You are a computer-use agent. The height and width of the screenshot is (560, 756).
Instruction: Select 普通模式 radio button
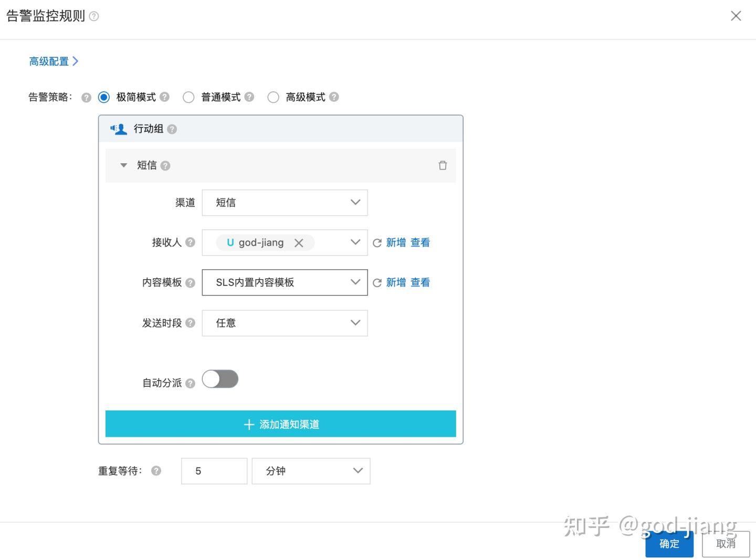(188, 97)
